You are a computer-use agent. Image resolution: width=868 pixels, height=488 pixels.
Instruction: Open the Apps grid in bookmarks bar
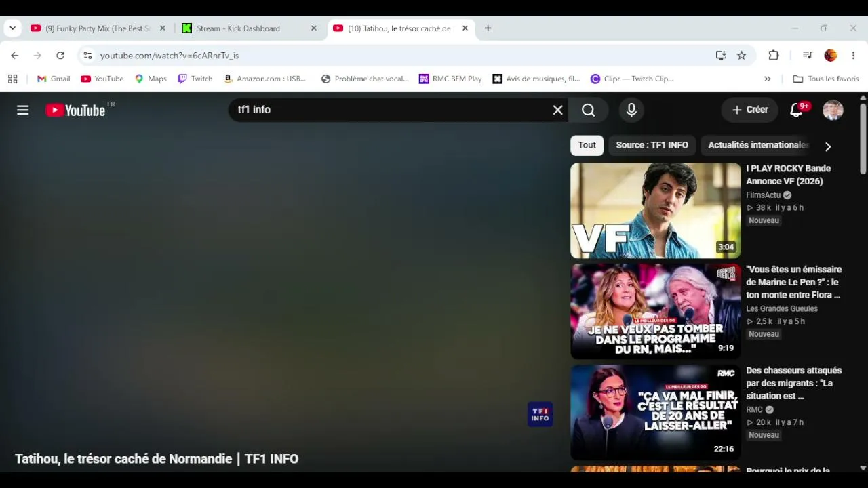[12, 79]
